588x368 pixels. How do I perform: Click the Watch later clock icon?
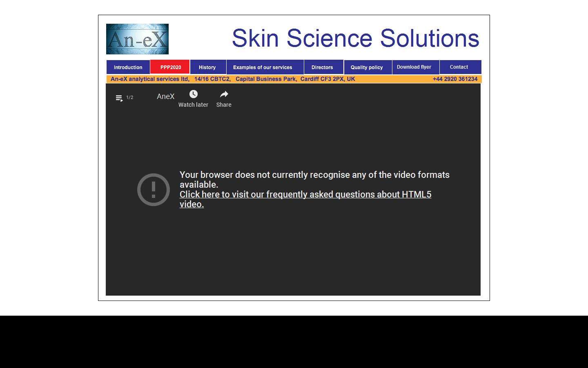[x=193, y=94]
